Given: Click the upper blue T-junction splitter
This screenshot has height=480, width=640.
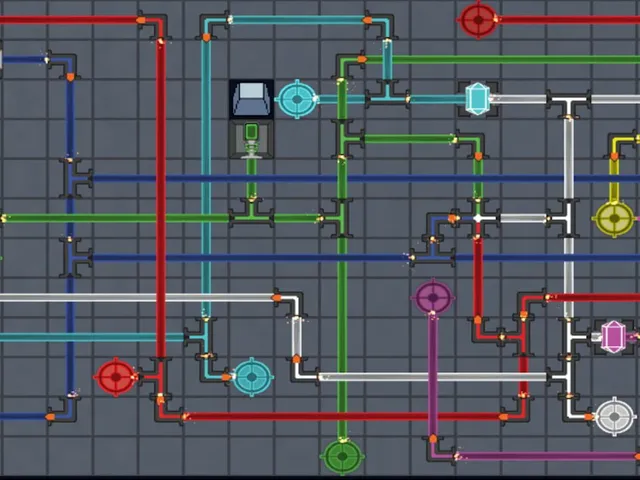Looking at the screenshot, I should tap(75, 178).
